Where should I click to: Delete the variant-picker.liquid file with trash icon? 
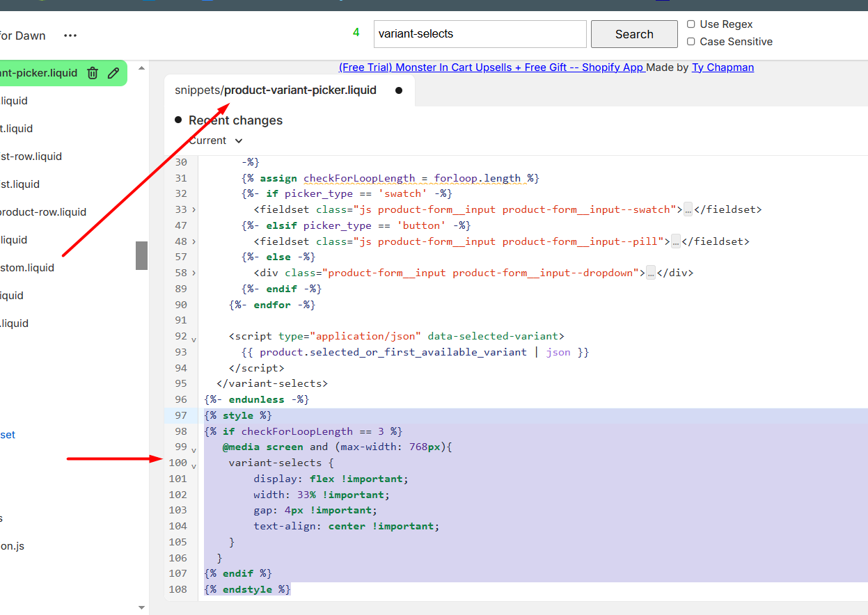point(93,73)
